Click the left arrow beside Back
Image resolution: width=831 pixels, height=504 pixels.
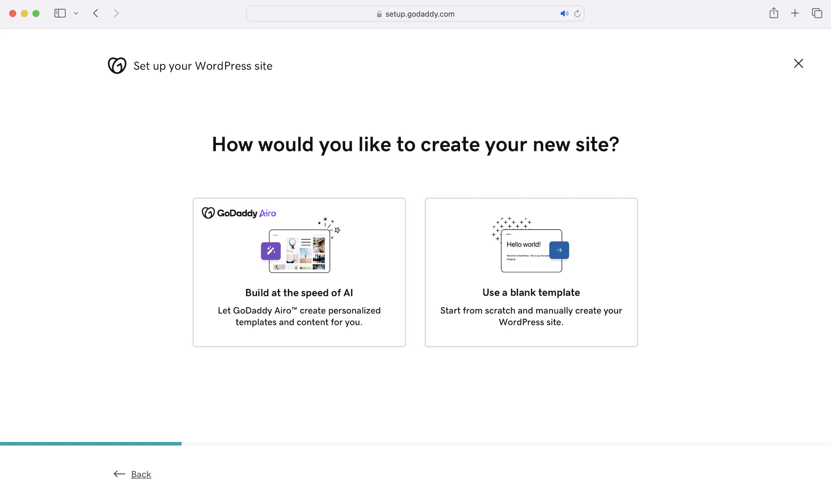(120, 474)
